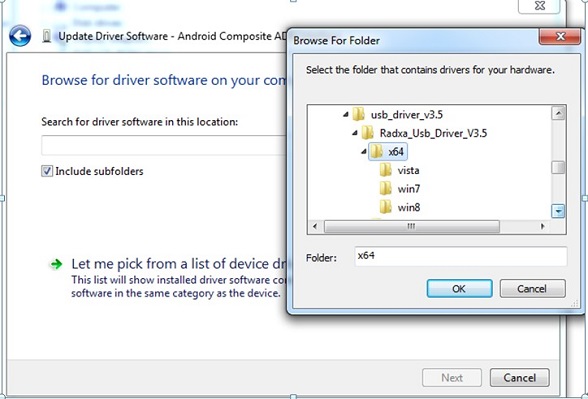Screen dimensions: 588x399
Task: Go back with the blue arrow button
Action: (20, 36)
